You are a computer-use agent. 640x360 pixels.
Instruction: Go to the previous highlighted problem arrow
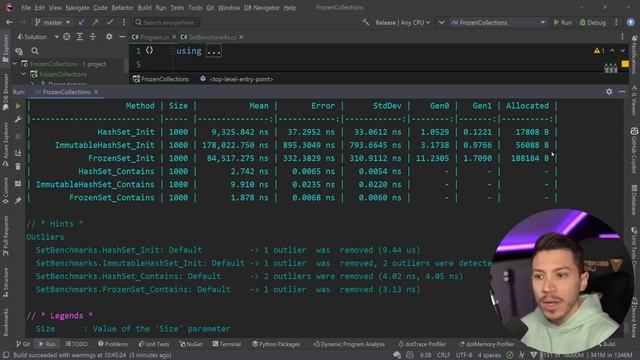click(612, 51)
